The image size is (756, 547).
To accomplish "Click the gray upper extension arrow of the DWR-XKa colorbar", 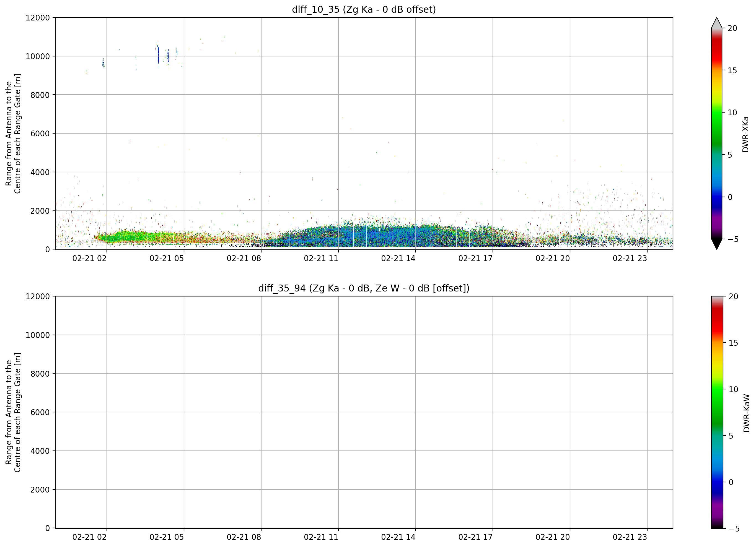I will pyautogui.click(x=717, y=23).
